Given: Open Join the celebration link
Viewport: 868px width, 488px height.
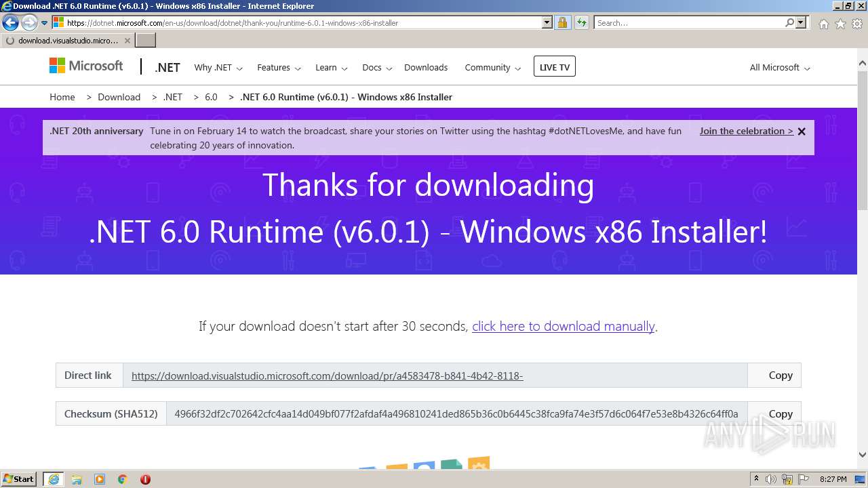Looking at the screenshot, I should [747, 131].
